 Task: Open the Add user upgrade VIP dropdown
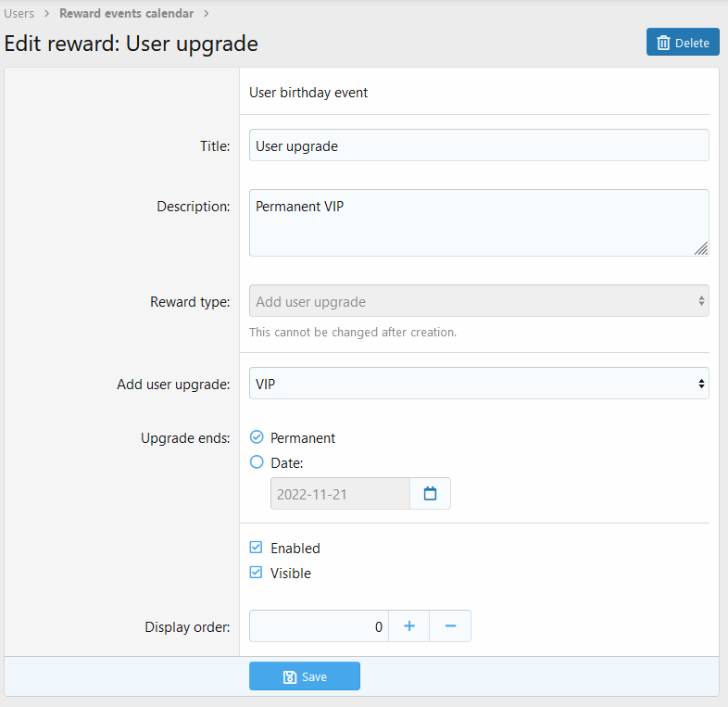pos(479,384)
